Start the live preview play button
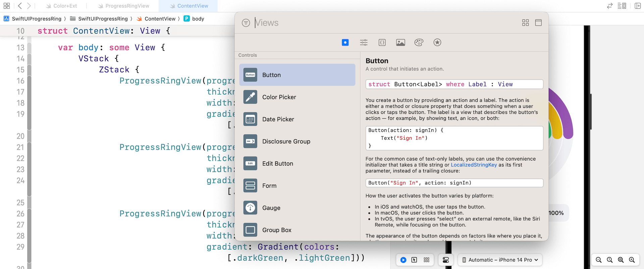 404,260
